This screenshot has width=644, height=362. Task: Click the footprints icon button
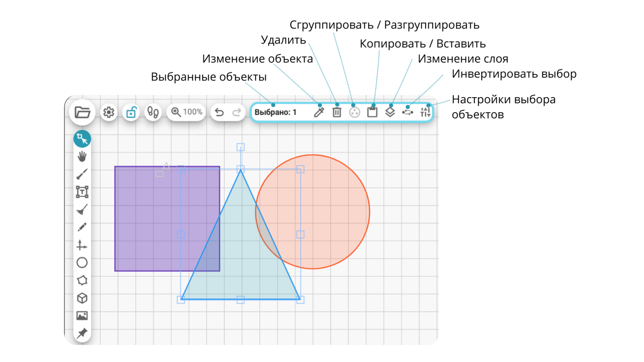pos(153,112)
